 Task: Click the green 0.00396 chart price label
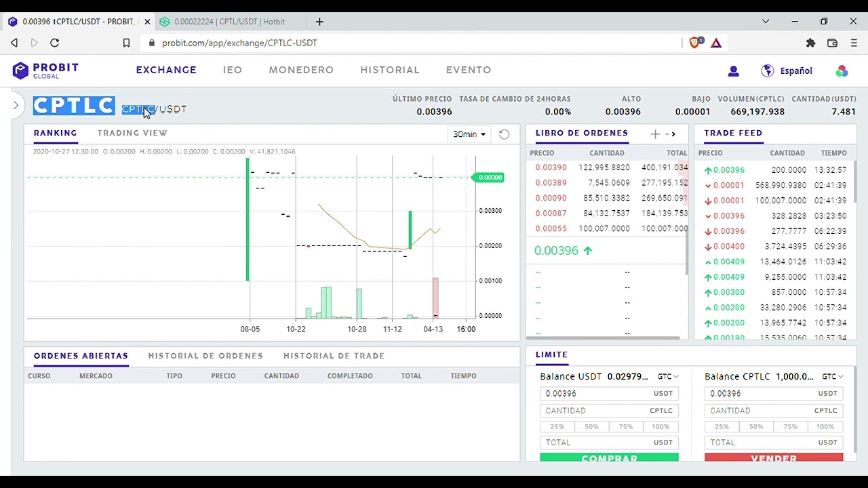click(x=489, y=178)
